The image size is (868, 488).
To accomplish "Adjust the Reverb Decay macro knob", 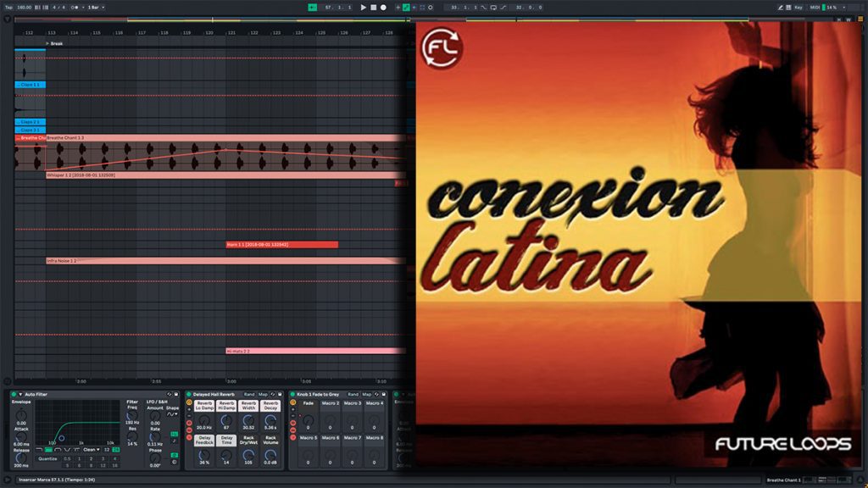I will pos(270,420).
